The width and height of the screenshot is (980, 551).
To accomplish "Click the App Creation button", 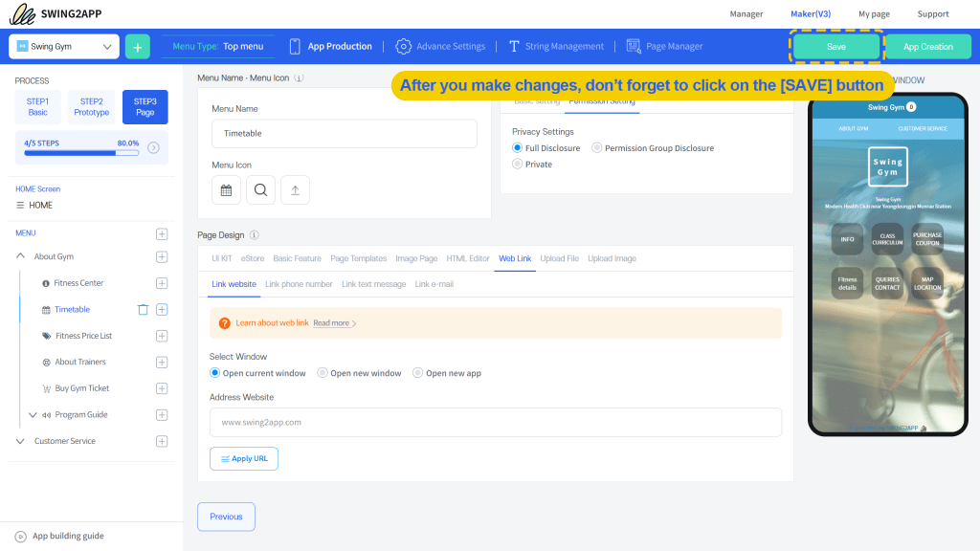I will pyautogui.click(x=928, y=47).
